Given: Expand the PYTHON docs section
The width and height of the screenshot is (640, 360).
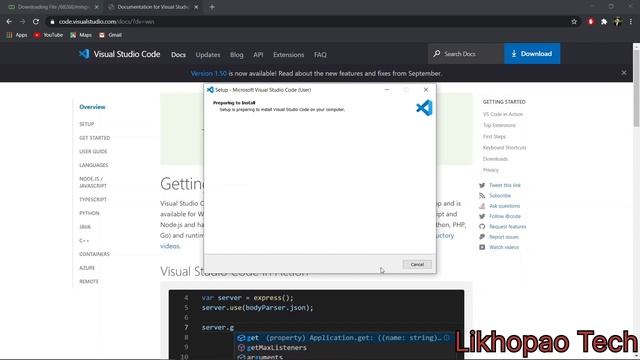Looking at the screenshot, I should [x=89, y=213].
